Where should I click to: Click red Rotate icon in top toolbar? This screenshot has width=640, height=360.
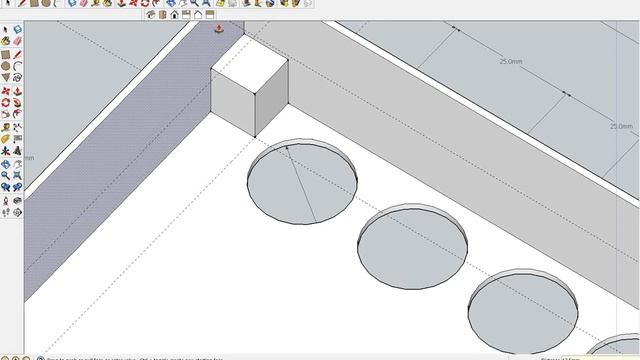(145, 3)
